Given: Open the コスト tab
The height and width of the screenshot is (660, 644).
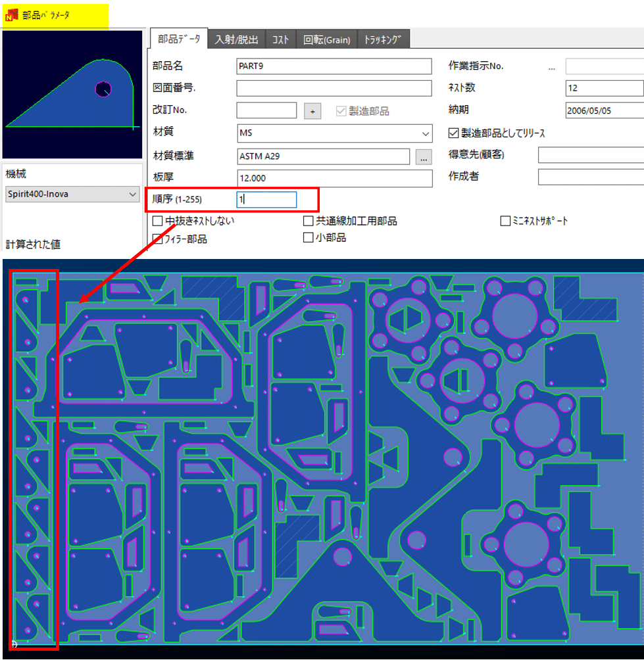Looking at the screenshot, I should pos(280,39).
